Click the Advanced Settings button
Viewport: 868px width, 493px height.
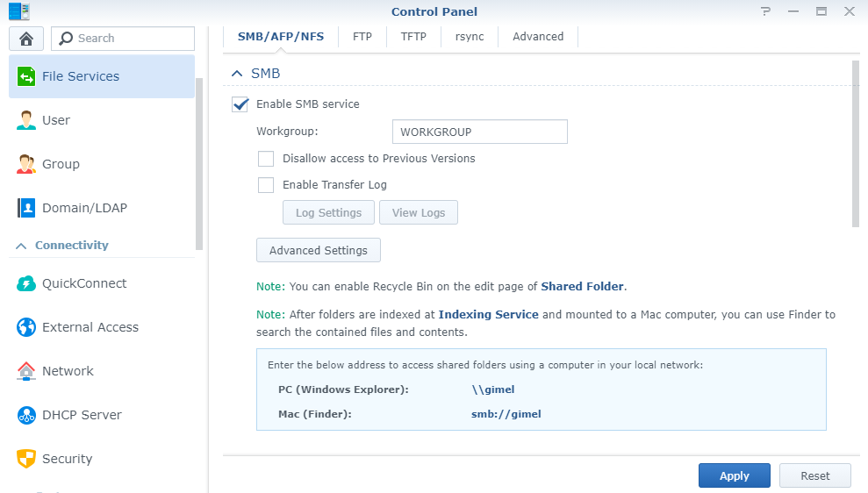click(x=318, y=250)
